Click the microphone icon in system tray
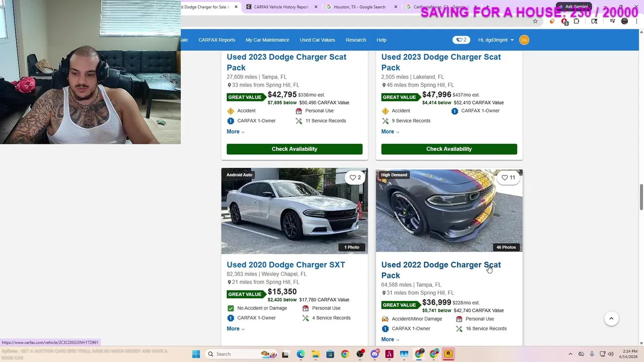The width and height of the screenshot is (644, 362). click(x=592, y=354)
